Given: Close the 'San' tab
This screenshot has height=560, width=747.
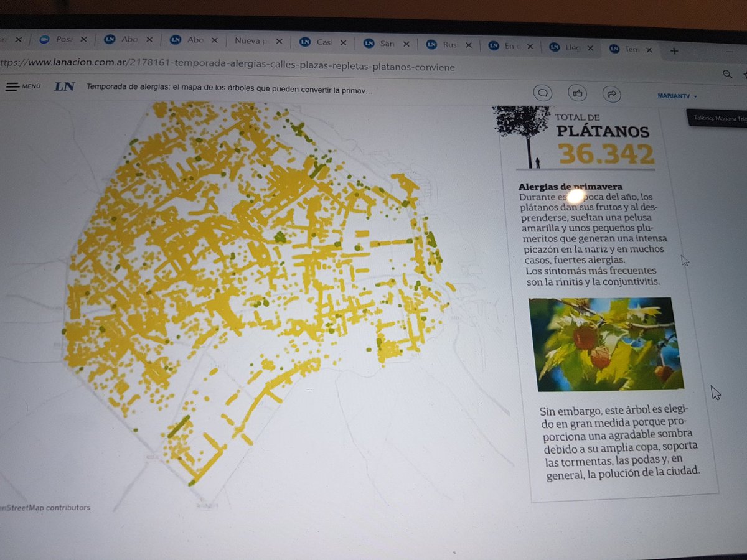Looking at the screenshot, I should 406,44.
